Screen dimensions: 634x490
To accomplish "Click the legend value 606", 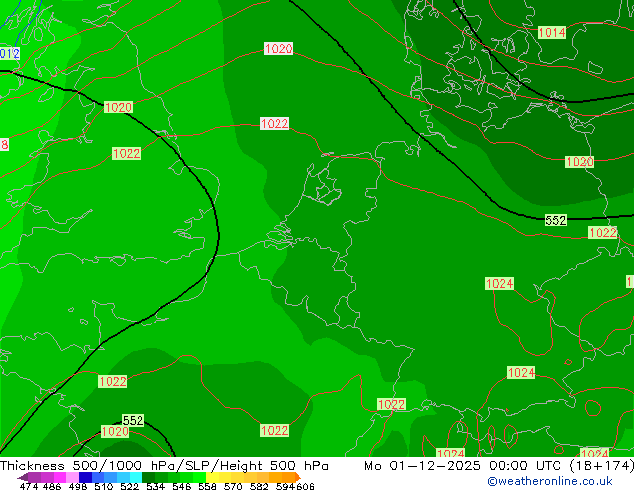I will (305, 486).
